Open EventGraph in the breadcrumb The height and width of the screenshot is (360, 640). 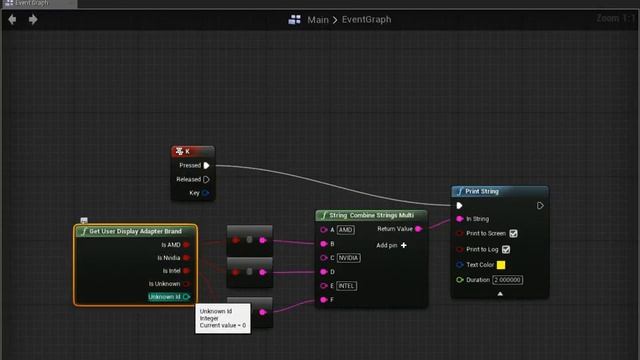coord(366,20)
